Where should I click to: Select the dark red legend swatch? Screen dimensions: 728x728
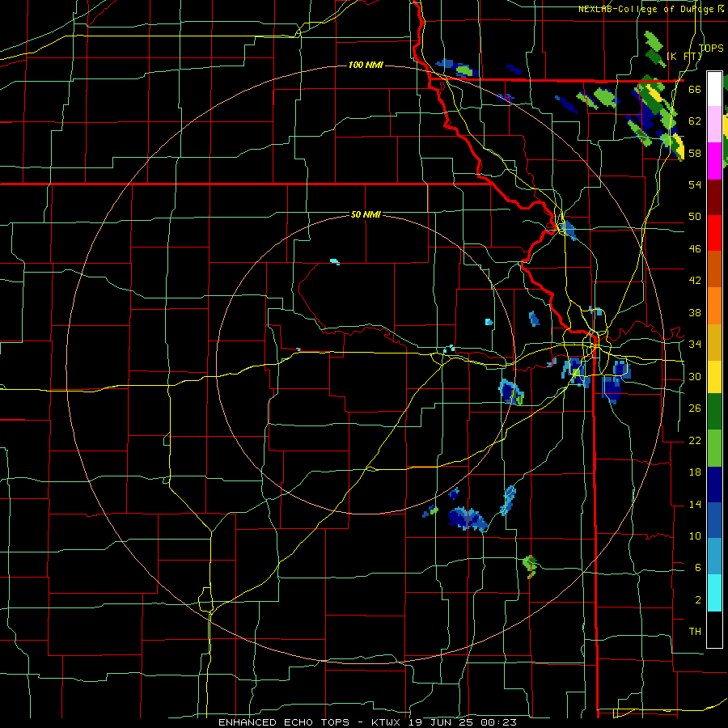coord(714,197)
